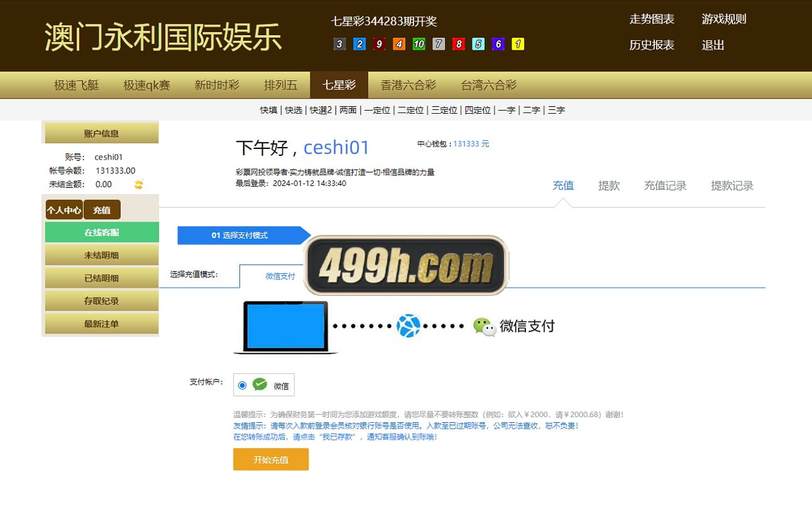Screen dimensions: 812x529
Task: Open 未结明细 unsettled details
Action: point(102,255)
